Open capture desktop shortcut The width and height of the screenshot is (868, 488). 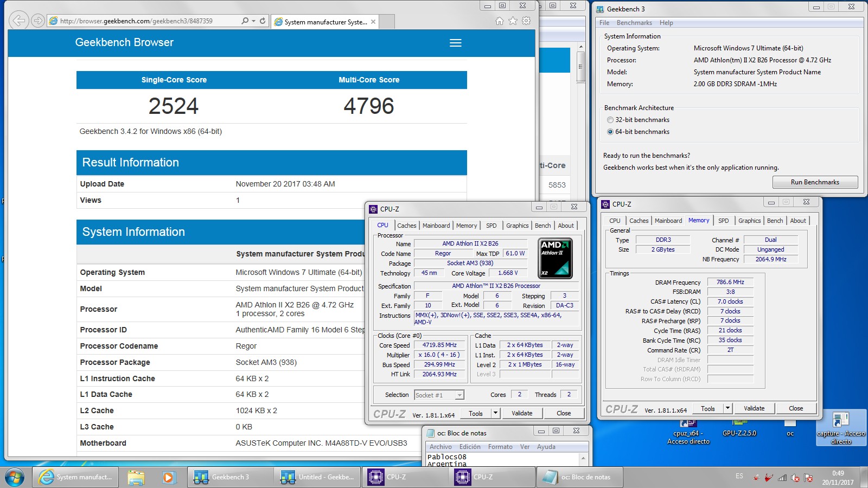point(841,428)
